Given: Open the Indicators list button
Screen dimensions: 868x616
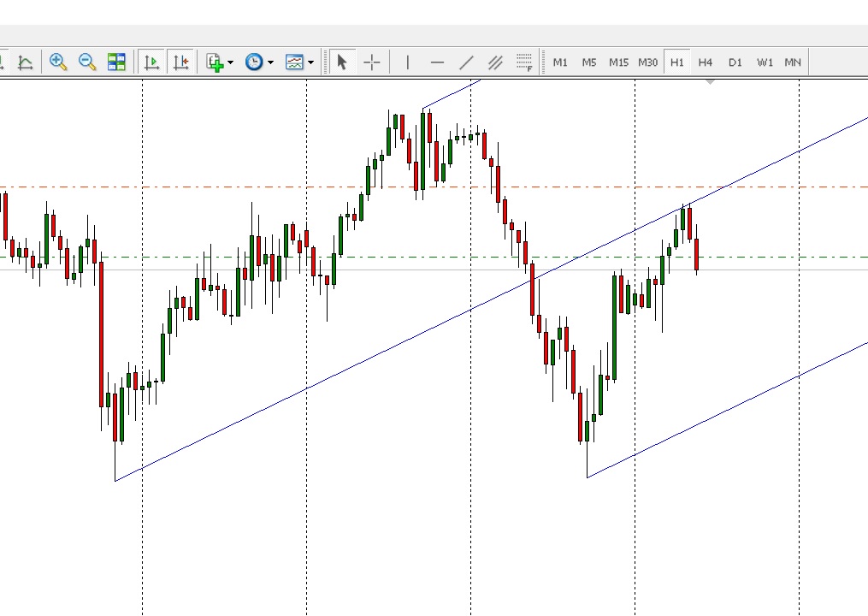Looking at the screenshot, I should coord(215,62).
